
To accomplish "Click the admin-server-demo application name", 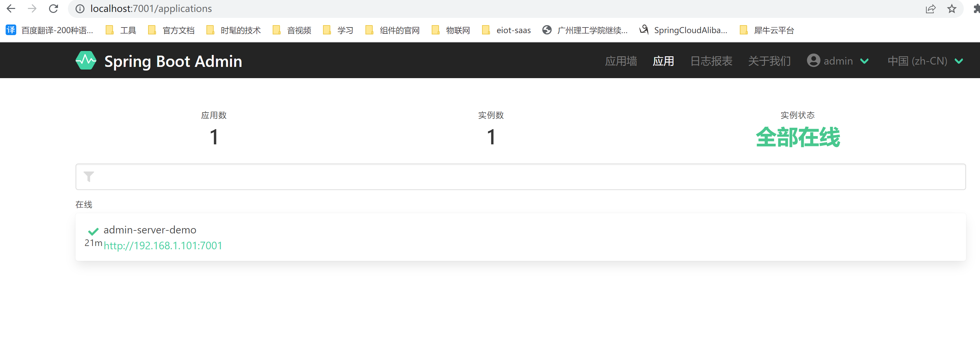I will coord(150,230).
